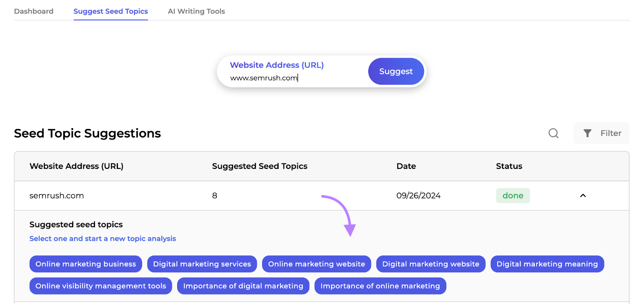Select the Online marketing business topic
644x304 pixels.
[x=86, y=264]
